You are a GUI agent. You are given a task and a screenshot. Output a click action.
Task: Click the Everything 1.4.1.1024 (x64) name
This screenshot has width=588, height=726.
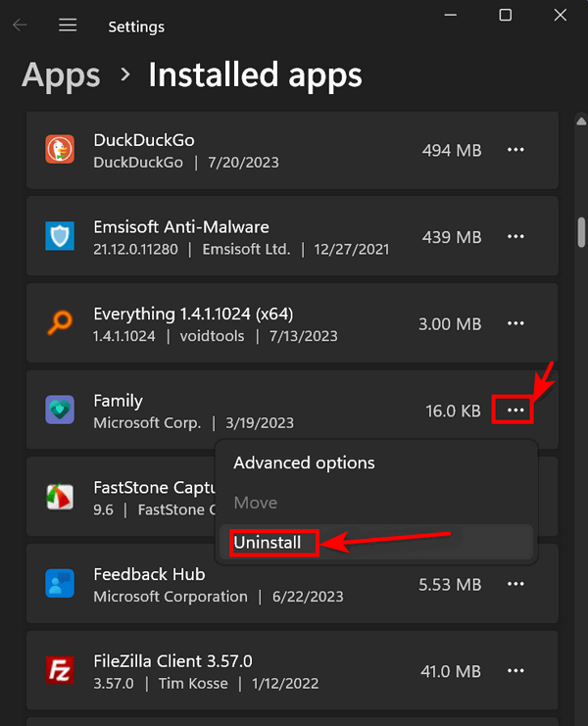click(193, 314)
